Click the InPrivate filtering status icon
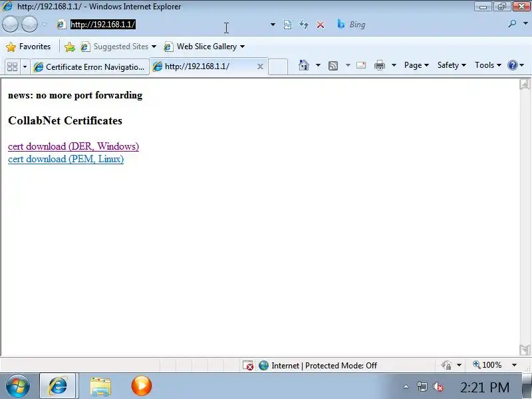 click(446, 365)
